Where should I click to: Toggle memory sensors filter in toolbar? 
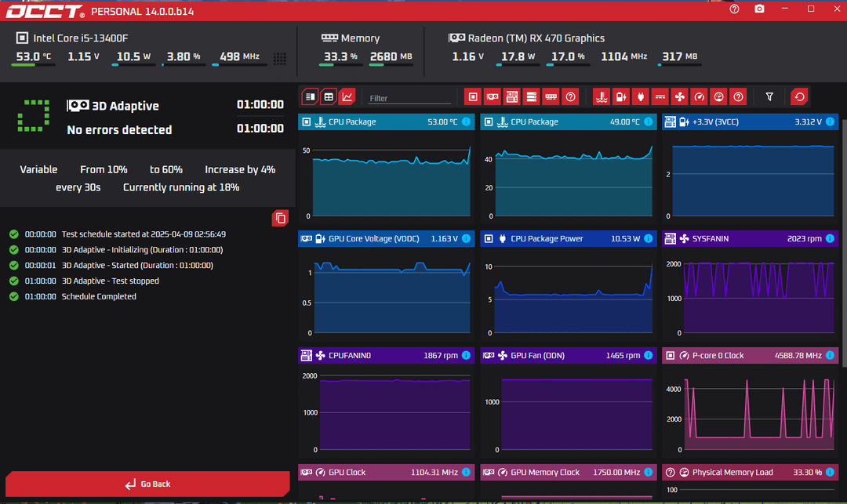click(x=551, y=97)
